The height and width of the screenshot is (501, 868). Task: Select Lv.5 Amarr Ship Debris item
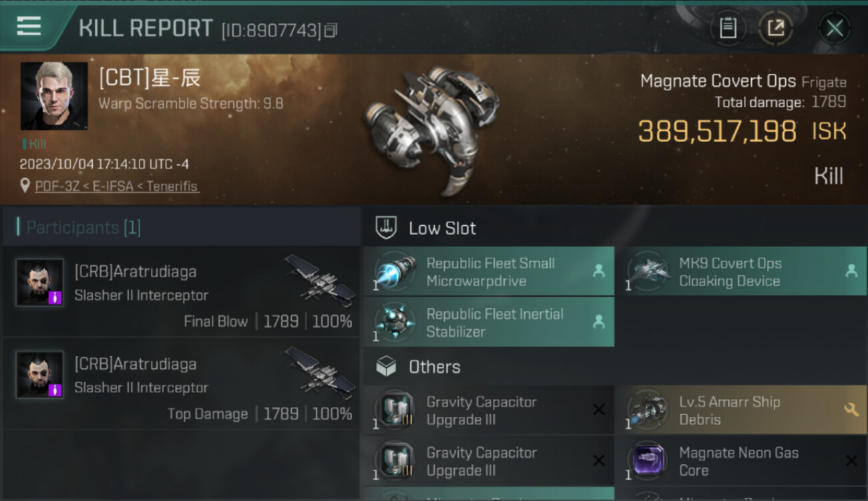click(728, 411)
